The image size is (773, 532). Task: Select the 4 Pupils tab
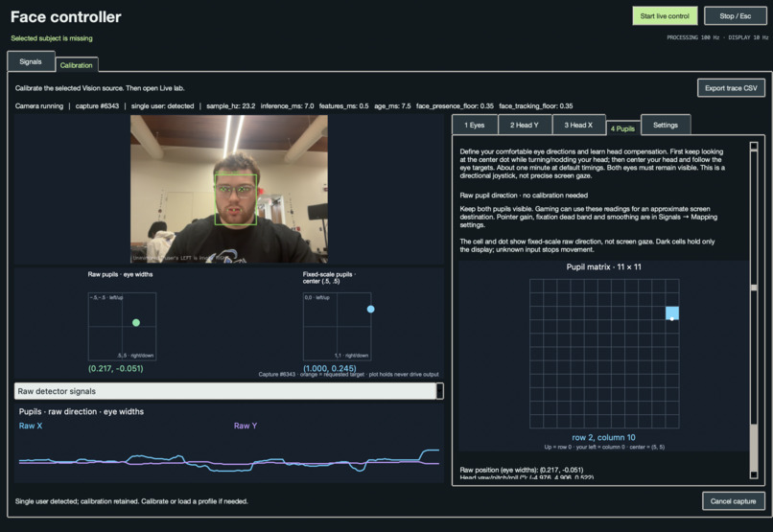tap(622, 128)
